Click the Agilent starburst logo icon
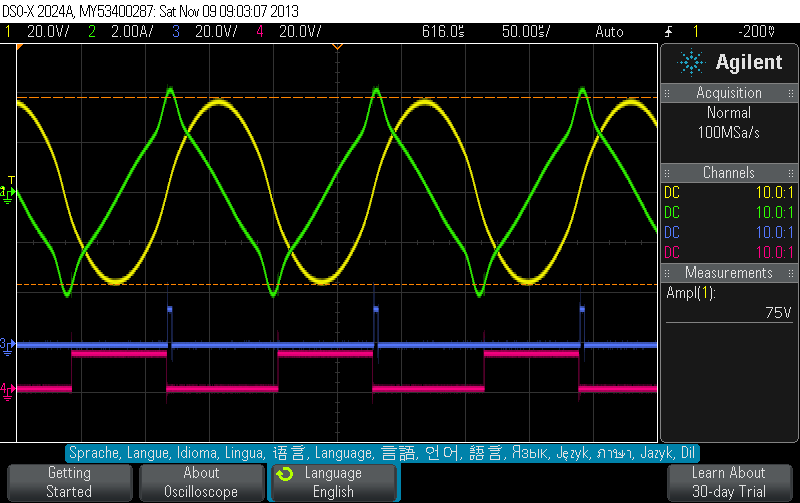 (x=691, y=63)
